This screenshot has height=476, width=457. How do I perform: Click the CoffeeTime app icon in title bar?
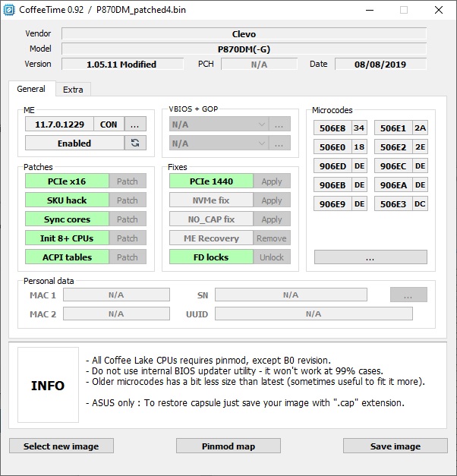click(x=9, y=10)
